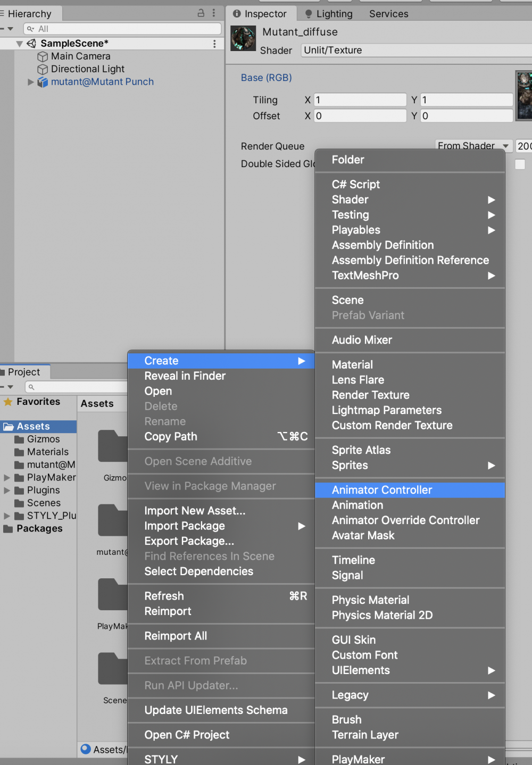Select Directional Light in Hierarchy
Viewport: 532px width, 765px height.
87,69
